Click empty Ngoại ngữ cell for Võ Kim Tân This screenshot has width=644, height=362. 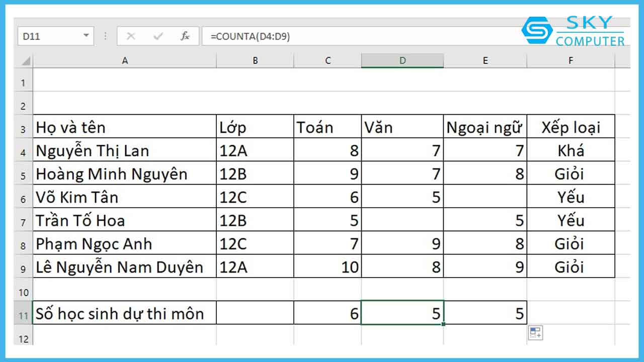[485, 196]
